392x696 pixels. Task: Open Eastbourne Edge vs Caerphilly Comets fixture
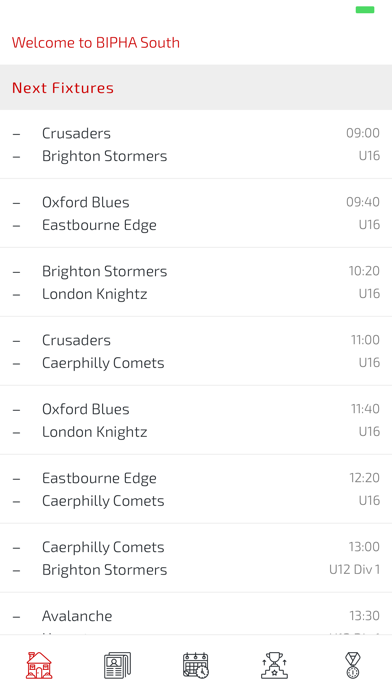point(196,489)
